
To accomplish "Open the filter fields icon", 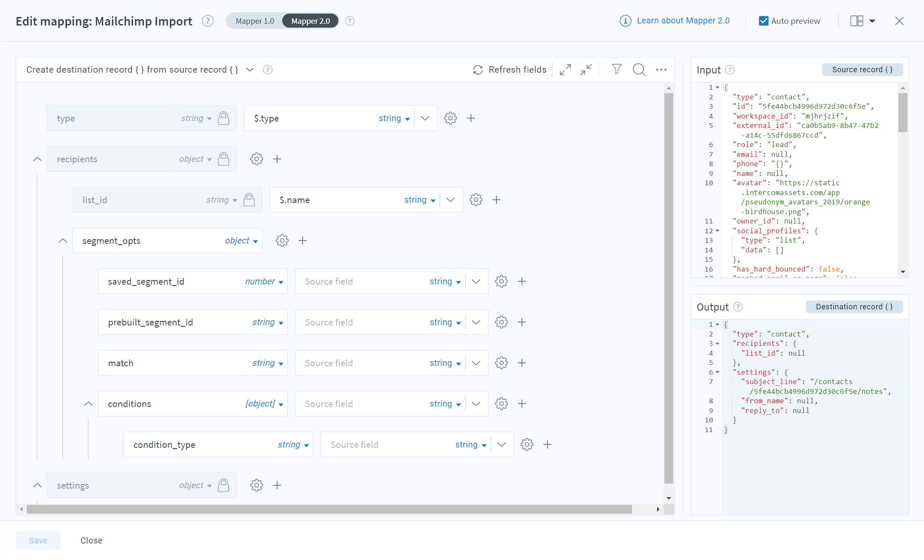I will 617,69.
